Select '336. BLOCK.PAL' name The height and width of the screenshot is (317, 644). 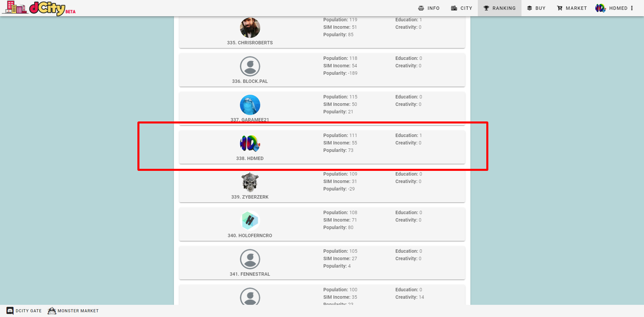coord(250,81)
